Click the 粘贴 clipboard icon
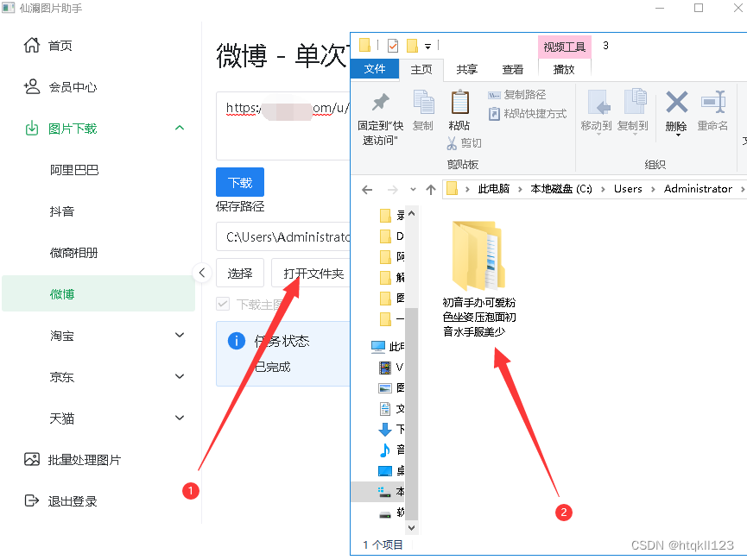This screenshot has width=747, height=560. [459, 102]
